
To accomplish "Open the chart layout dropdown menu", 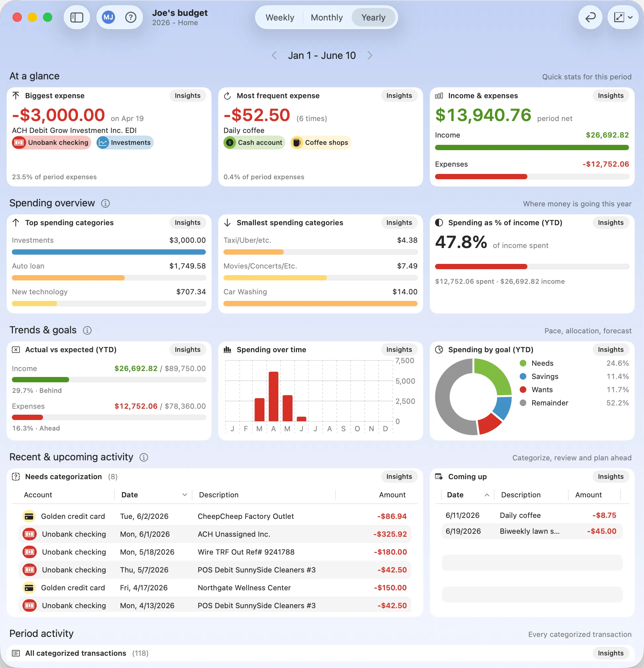I will click(x=623, y=18).
